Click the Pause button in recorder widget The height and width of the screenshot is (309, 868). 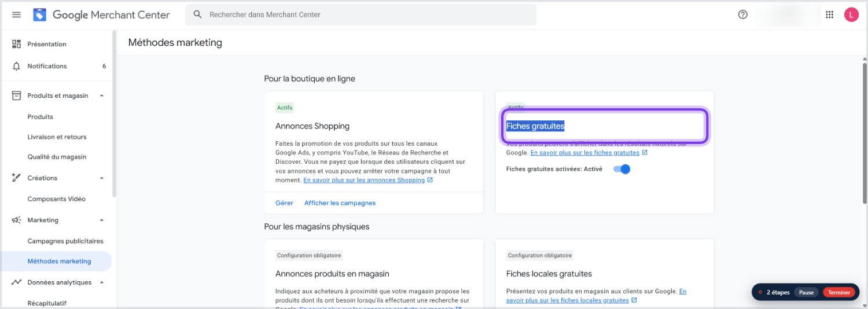tap(806, 292)
